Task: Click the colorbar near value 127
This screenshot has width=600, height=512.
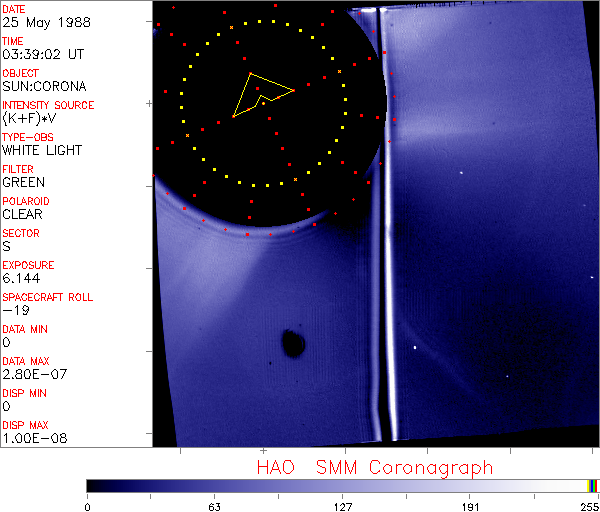Action: click(342, 485)
